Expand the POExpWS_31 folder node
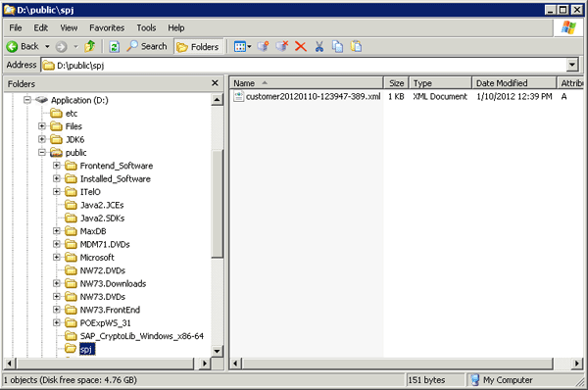 tap(57, 322)
